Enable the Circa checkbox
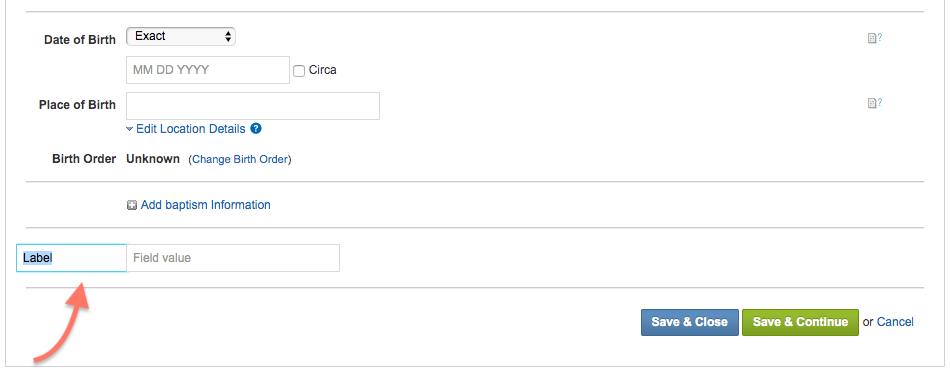 299,70
